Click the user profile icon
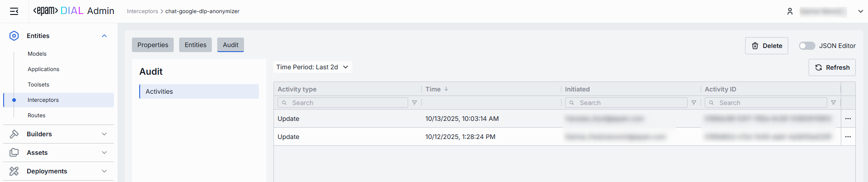The image size is (868, 182). [790, 11]
